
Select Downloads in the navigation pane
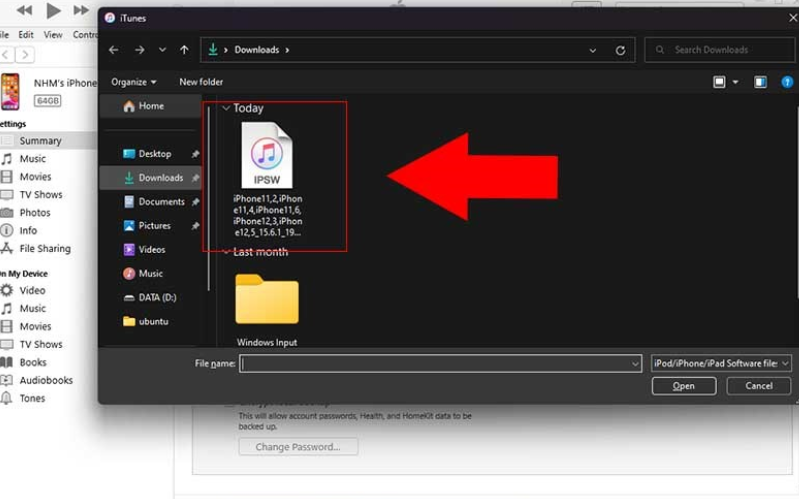pyautogui.click(x=160, y=178)
